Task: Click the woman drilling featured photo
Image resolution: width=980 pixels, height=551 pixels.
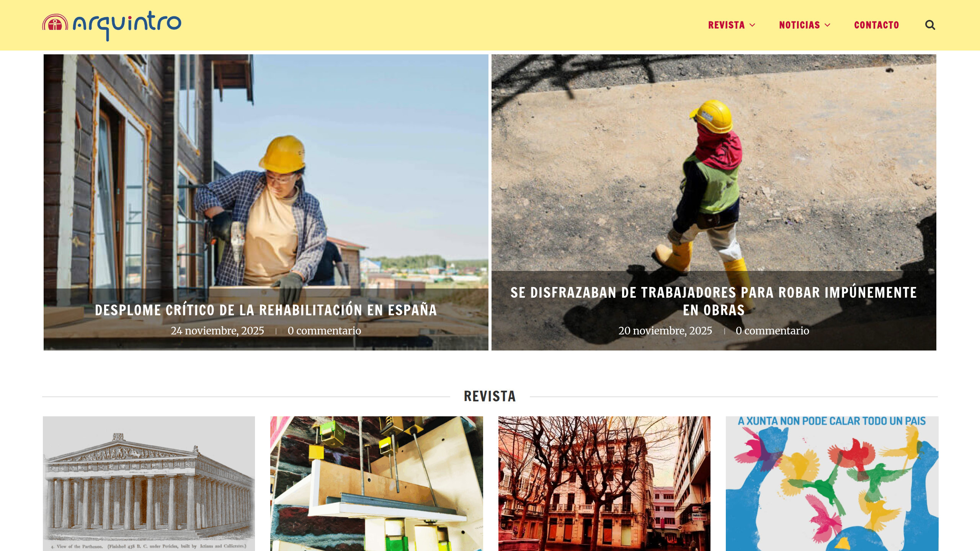Action: (266, 172)
